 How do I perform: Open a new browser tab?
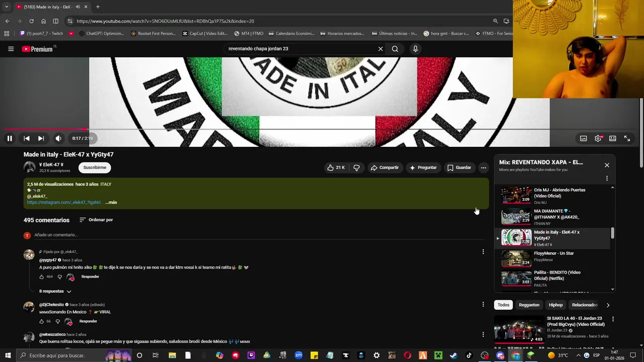tap(98, 7)
